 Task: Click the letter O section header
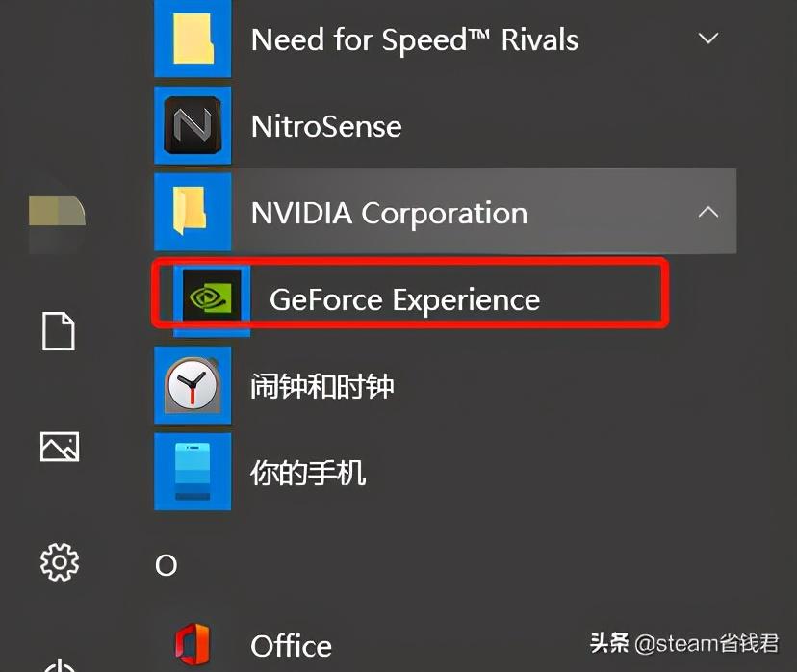tap(167, 565)
